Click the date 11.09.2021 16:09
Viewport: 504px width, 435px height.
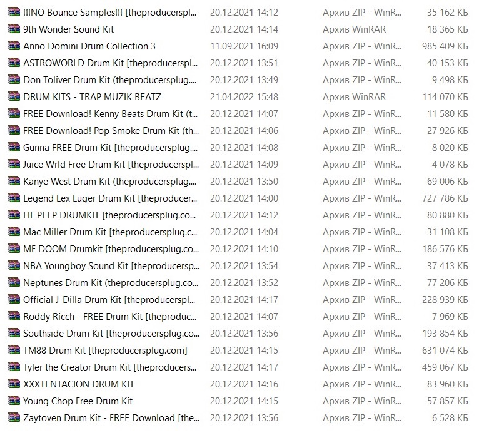244,46
